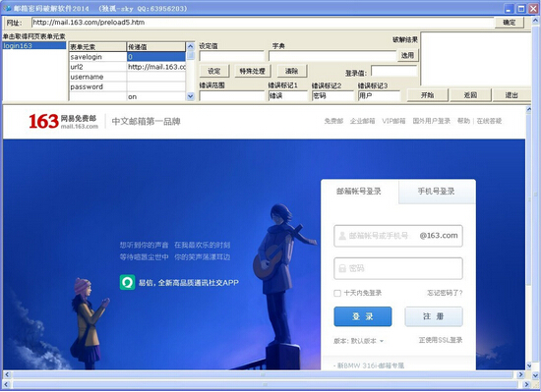541x392 pixels.
Task: Click the 确定 button beside the URL
Action: coord(510,23)
